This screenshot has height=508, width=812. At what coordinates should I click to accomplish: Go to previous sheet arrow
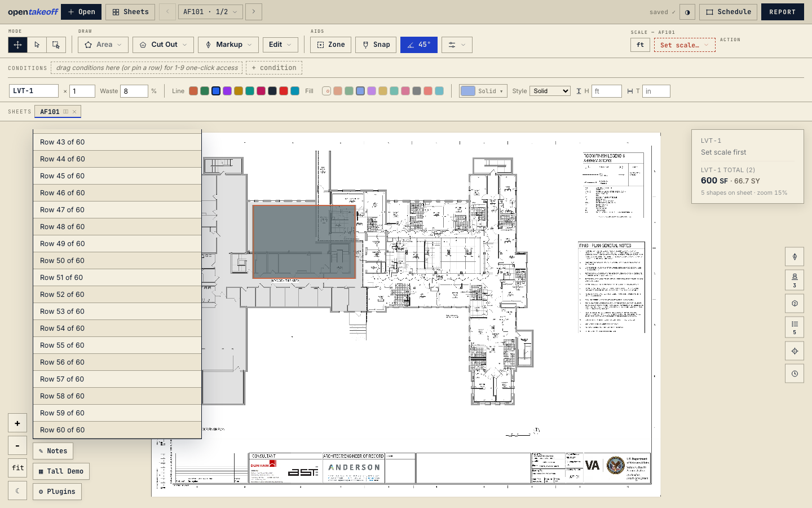167,12
